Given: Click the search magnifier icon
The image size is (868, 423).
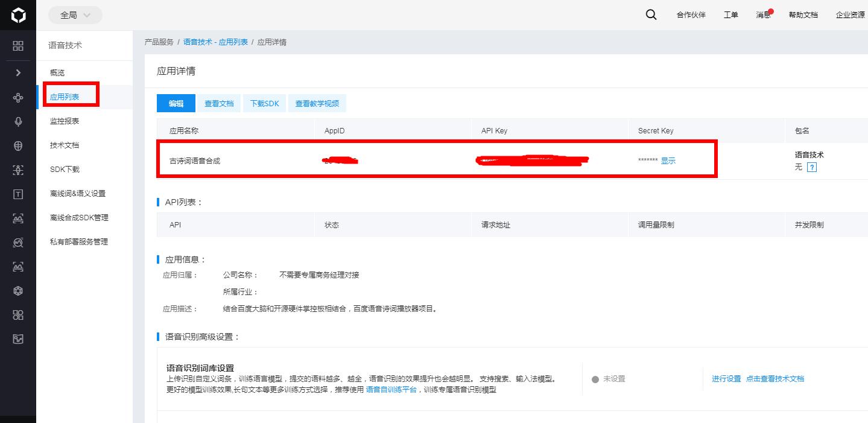Looking at the screenshot, I should [651, 14].
